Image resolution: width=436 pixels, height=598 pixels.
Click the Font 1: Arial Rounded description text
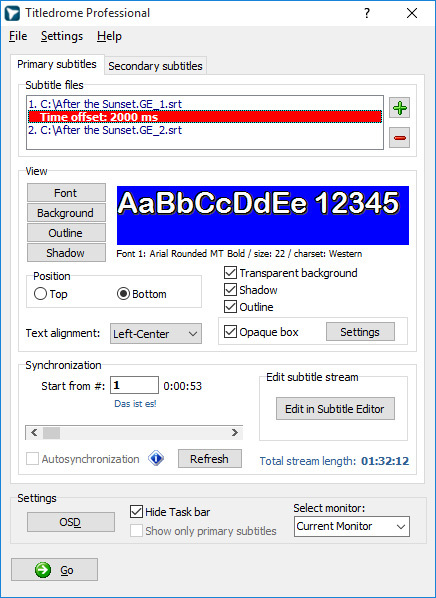[x=239, y=254]
